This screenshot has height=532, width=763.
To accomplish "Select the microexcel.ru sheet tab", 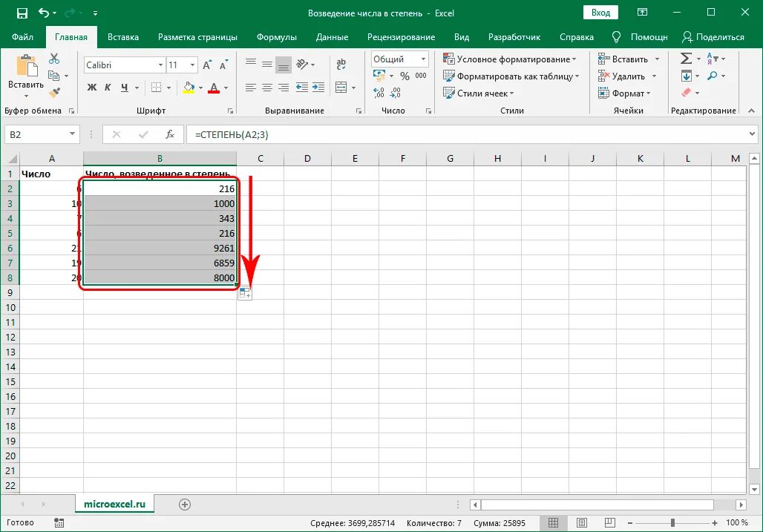I will (115, 505).
